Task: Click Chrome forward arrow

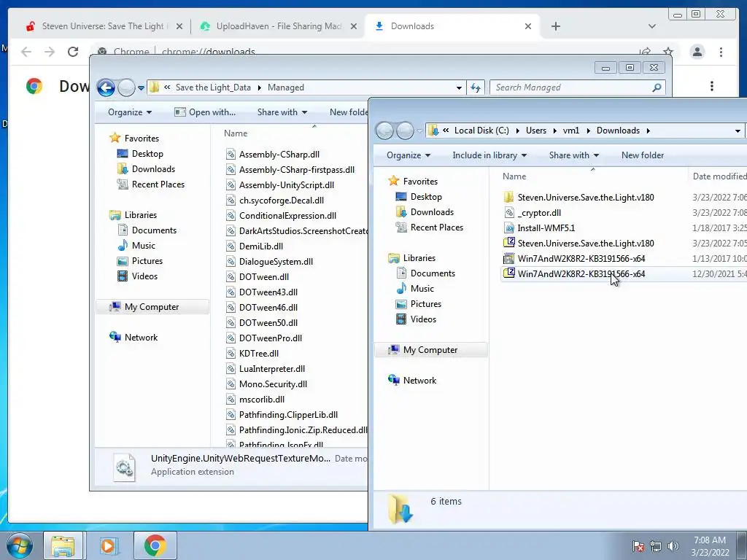Action: 50,52
